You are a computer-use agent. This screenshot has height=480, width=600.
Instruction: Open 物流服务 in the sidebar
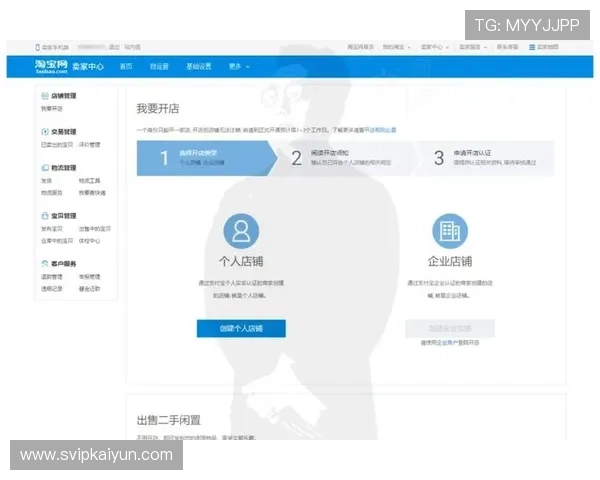[x=52, y=193]
